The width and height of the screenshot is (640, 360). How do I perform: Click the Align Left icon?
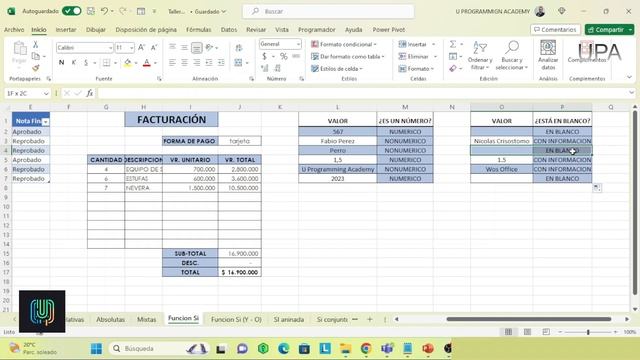click(x=172, y=62)
